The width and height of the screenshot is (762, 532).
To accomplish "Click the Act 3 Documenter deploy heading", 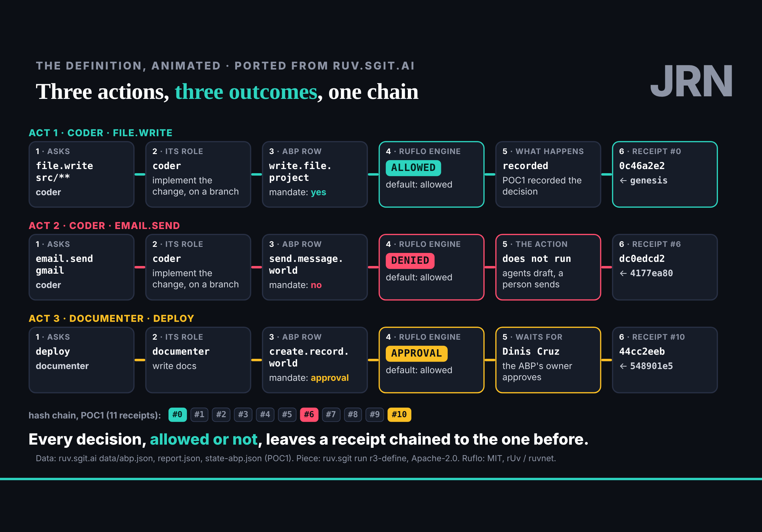I will pos(111,319).
